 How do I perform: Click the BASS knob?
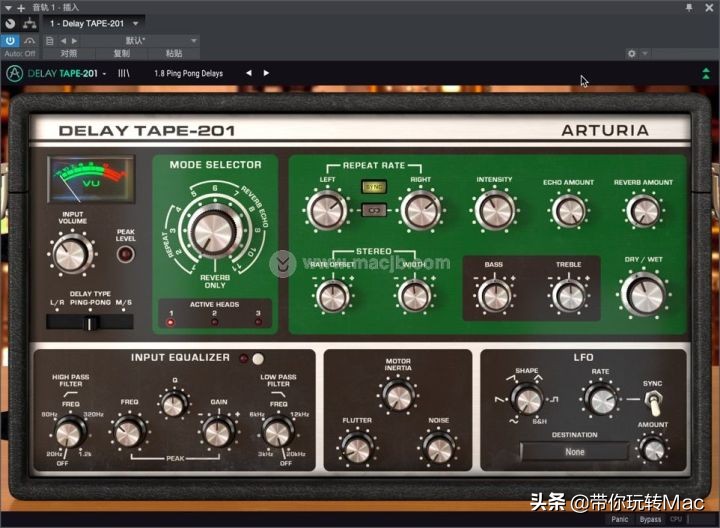(494, 295)
